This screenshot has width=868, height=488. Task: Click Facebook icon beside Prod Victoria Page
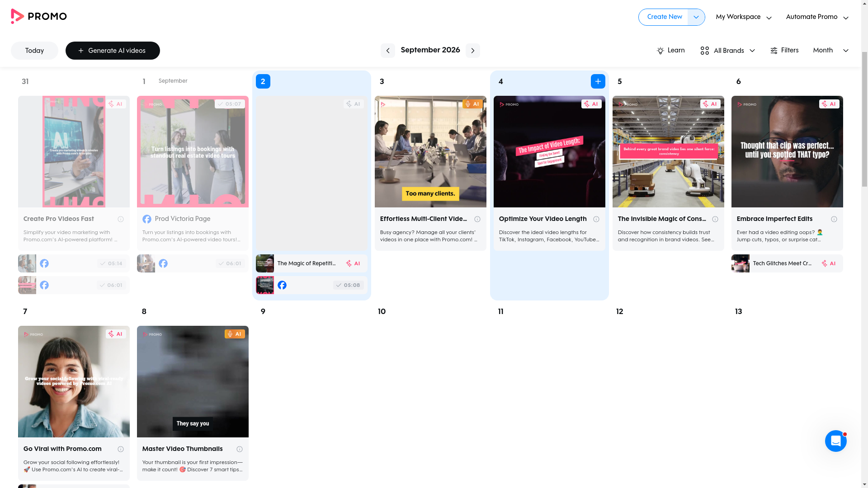[147, 219]
